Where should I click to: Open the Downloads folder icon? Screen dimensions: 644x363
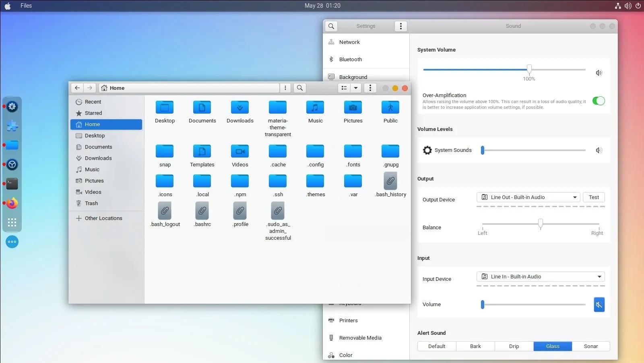pyautogui.click(x=239, y=108)
